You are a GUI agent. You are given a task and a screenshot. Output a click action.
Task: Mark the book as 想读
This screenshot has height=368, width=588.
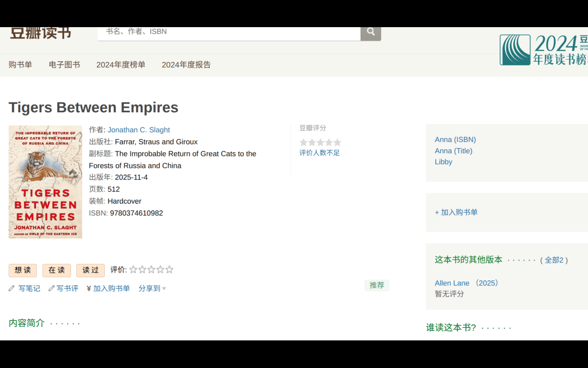coord(23,270)
